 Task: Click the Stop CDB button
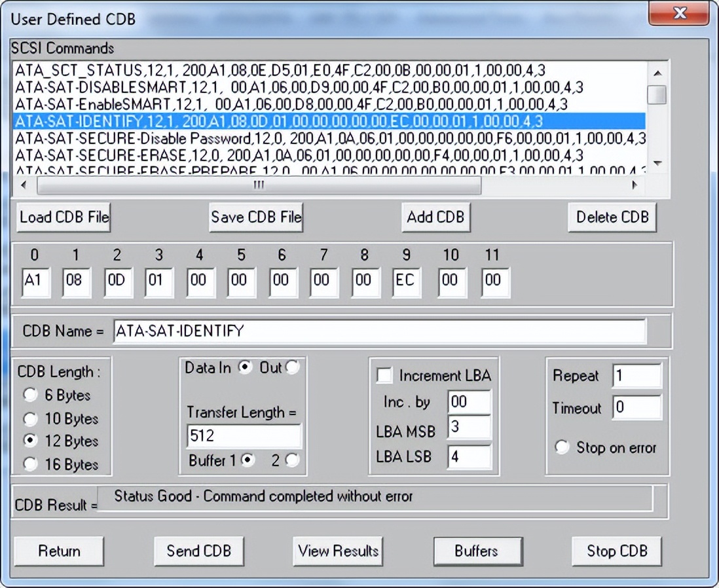click(x=616, y=551)
